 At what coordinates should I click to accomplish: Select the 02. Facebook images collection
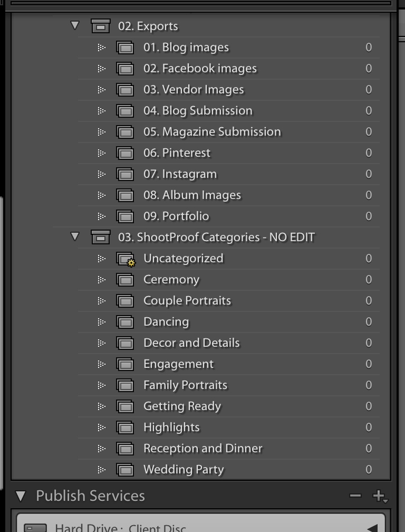click(x=228, y=69)
